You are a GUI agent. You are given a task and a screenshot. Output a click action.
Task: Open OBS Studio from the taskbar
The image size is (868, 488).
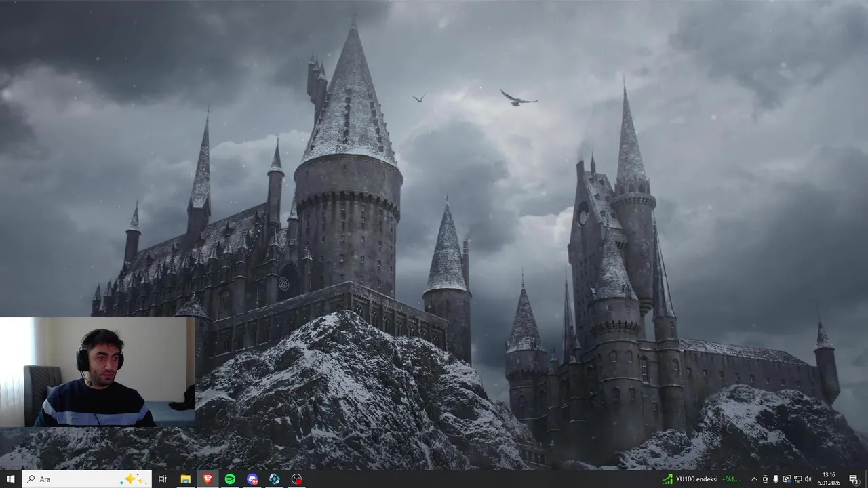(x=296, y=479)
